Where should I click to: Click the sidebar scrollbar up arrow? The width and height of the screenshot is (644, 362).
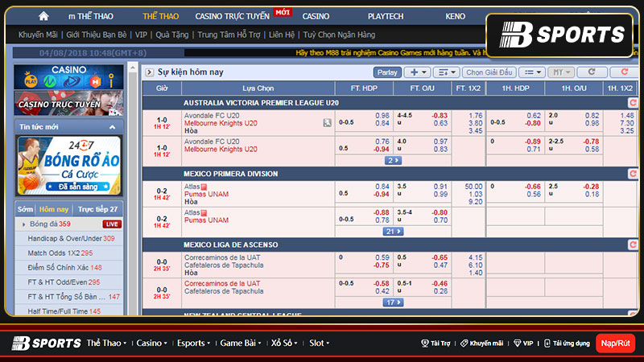(133, 68)
